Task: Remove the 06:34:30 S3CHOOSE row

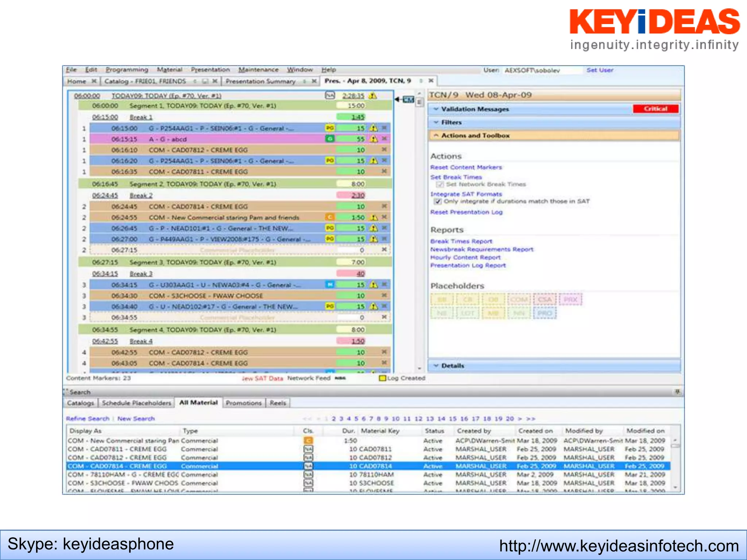Action: coord(384,295)
